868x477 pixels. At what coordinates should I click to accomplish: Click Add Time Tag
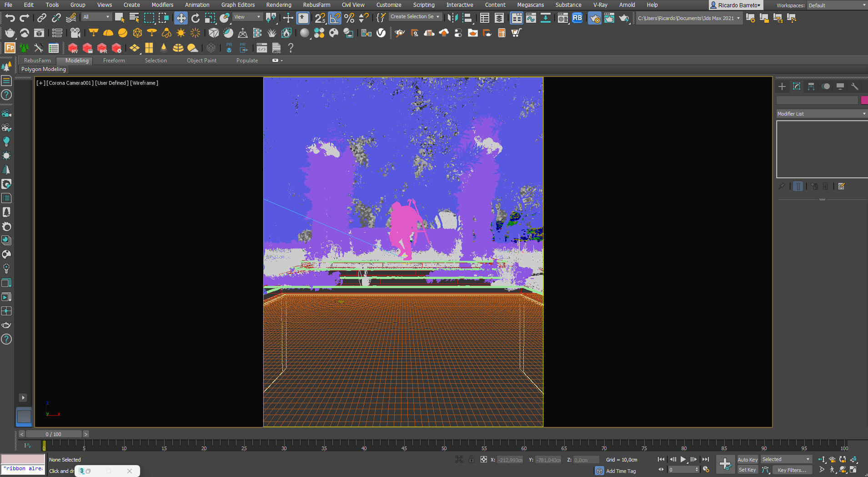pyautogui.click(x=621, y=471)
